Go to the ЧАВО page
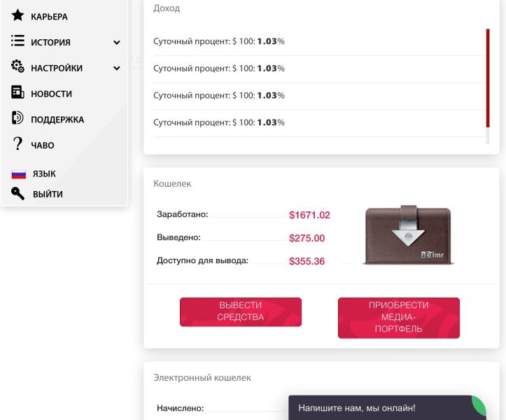Image resolution: width=506 pixels, height=420 pixels. (43, 146)
